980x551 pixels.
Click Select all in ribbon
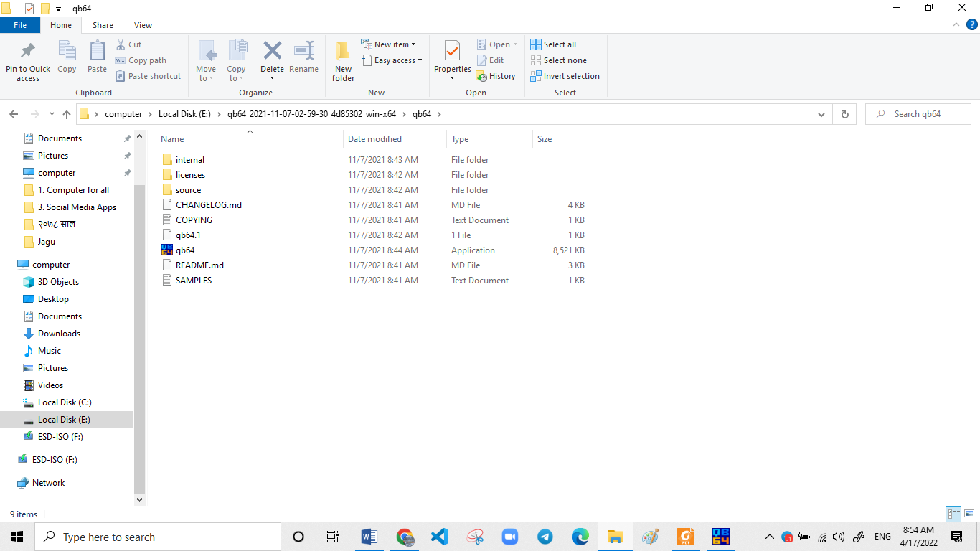click(x=553, y=44)
